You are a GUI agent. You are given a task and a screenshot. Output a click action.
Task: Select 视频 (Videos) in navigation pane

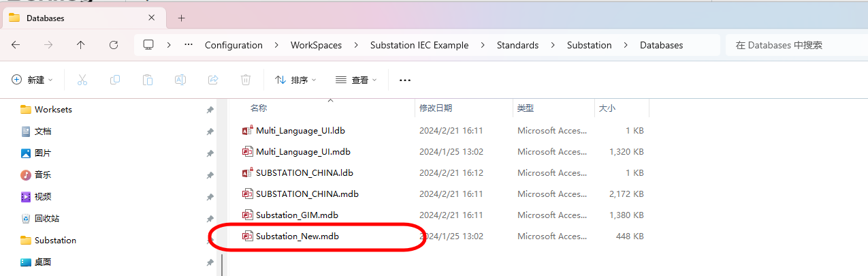pyautogui.click(x=43, y=197)
